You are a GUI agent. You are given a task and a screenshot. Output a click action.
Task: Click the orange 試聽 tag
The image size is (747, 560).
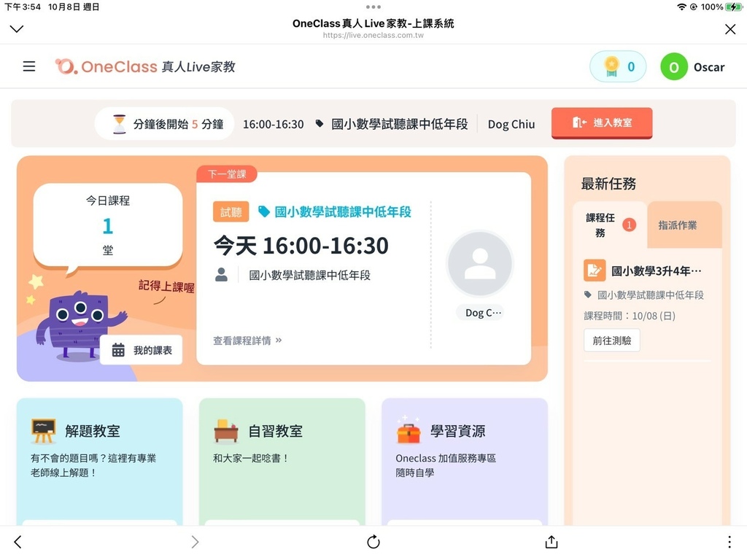tap(231, 212)
